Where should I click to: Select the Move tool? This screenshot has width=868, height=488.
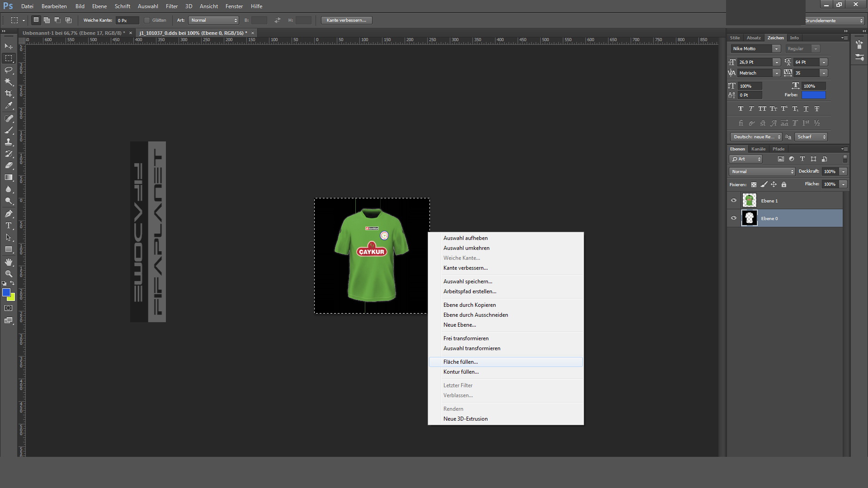pyautogui.click(x=9, y=47)
